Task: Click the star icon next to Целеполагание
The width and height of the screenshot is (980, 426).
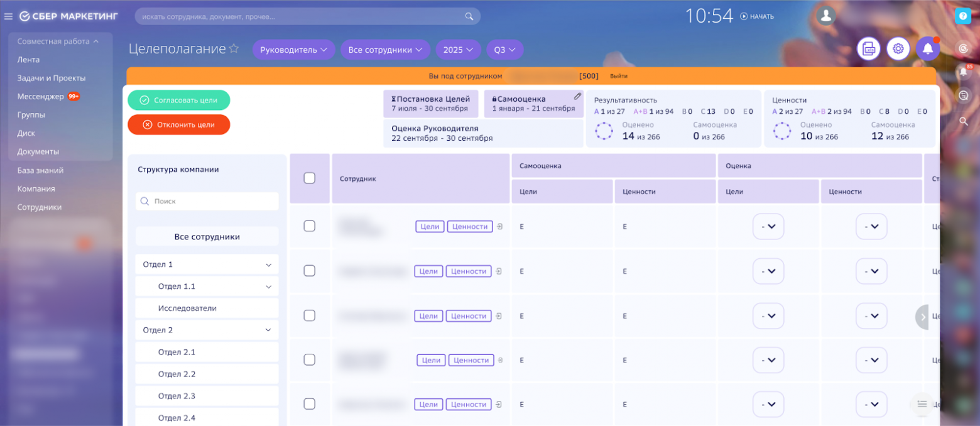Action: tap(234, 49)
